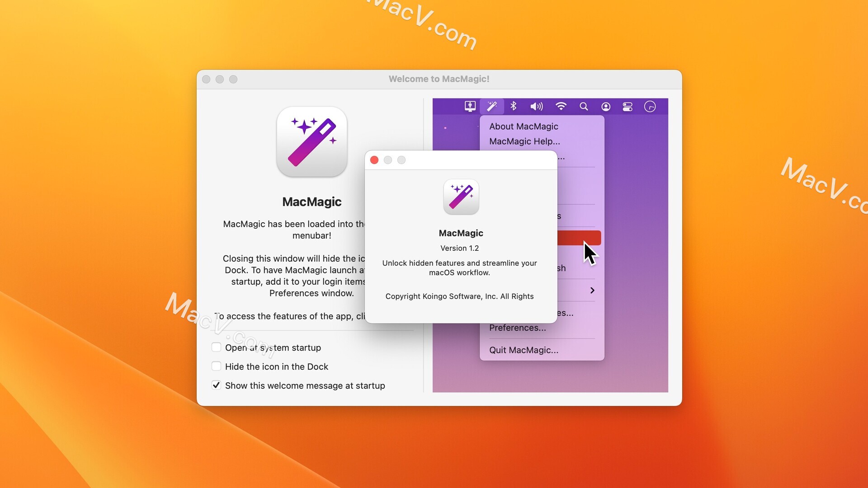Click the Control Center icon in menu bar
868x488 pixels.
627,107
